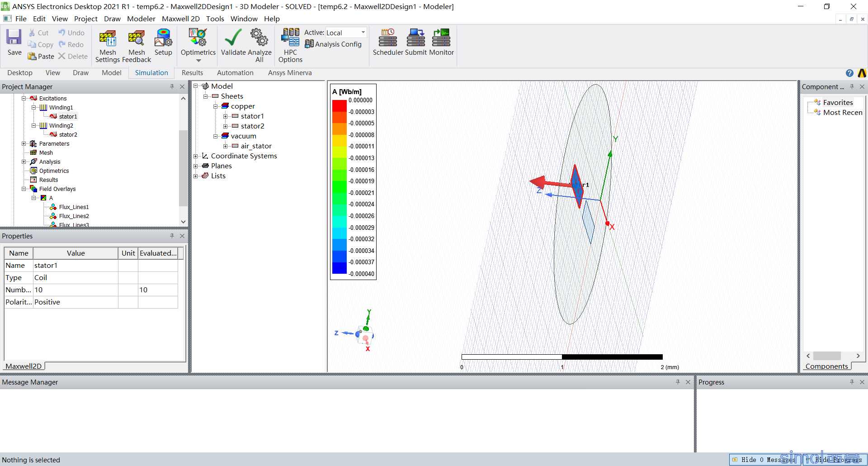Select stator1 under Winding1
The width and height of the screenshot is (868, 466).
click(68, 116)
